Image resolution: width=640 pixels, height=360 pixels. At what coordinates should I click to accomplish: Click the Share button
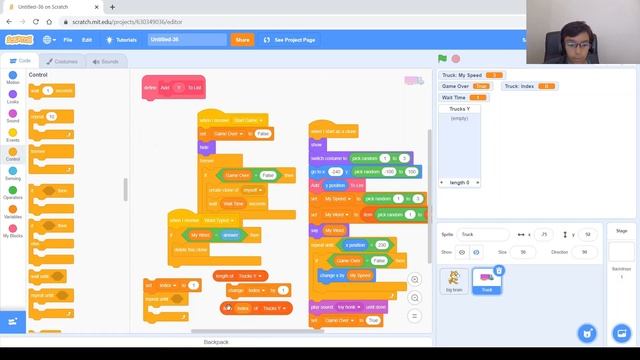click(242, 40)
